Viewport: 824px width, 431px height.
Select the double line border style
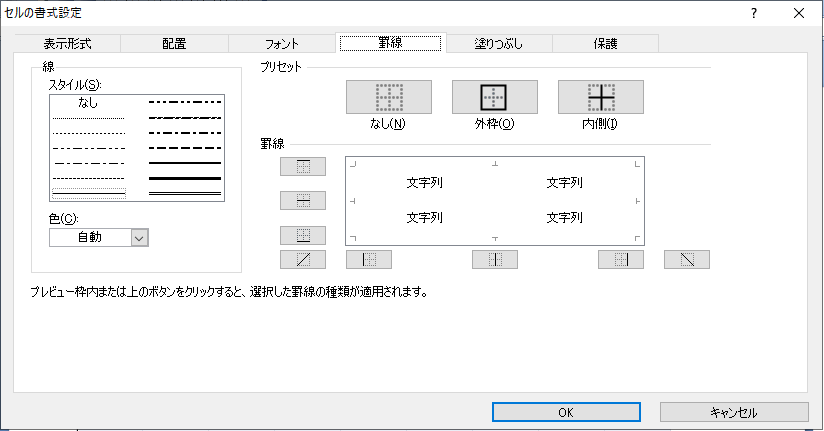click(184, 192)
